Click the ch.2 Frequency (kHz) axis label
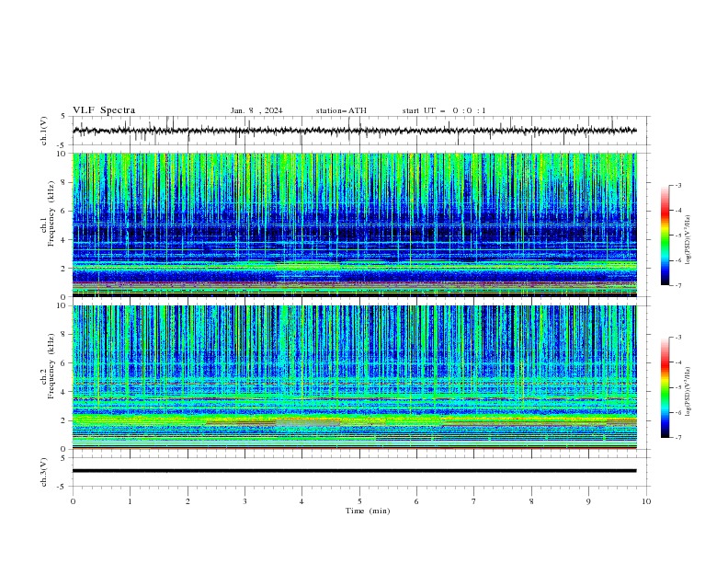This screenshot has width=728, height=563. [x=48, y=365]
